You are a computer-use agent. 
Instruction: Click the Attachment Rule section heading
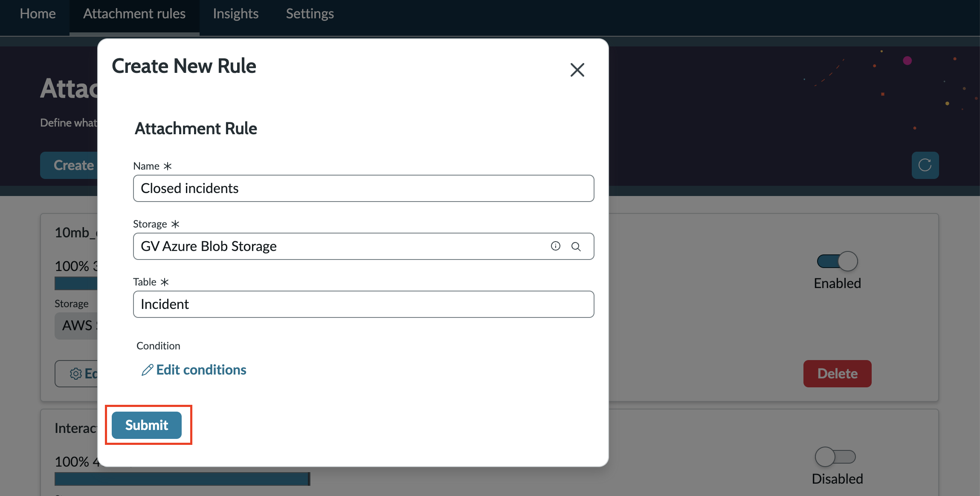point(196,128)
